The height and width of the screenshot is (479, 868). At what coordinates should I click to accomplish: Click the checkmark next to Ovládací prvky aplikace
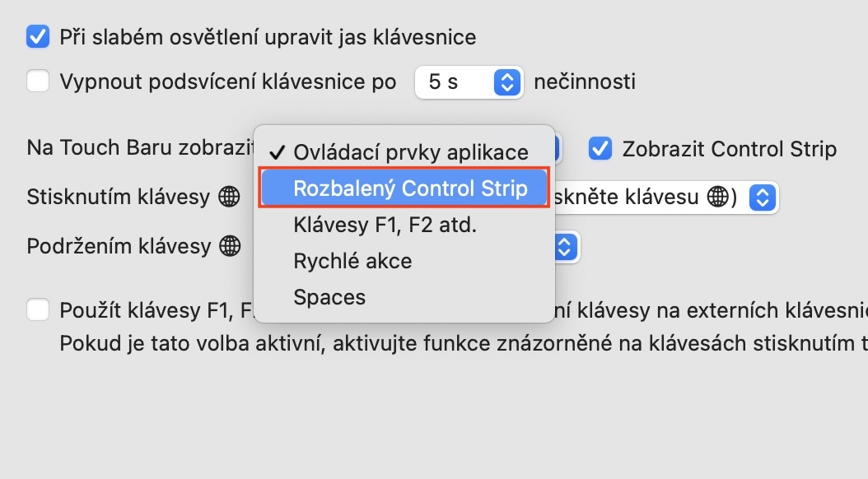pyautogui.click(x=277, y=152)
